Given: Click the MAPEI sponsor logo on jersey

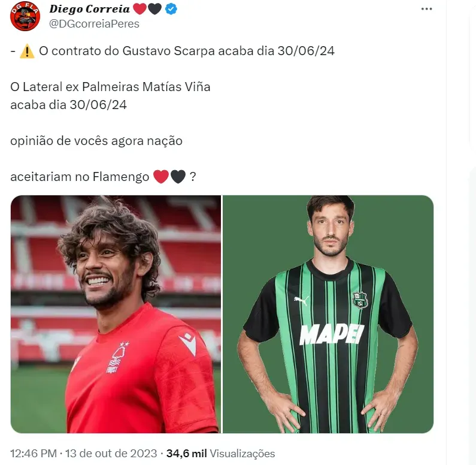Looking at the screenshot, I should tap(332, 334).
